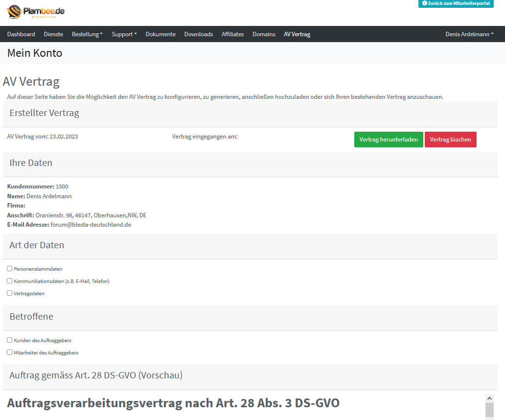Viewport: 505px width, 420px height.
Task: Tick the Kommunikationsdaten checkbox
Action: pyautogui.click(x=10, y=281)
